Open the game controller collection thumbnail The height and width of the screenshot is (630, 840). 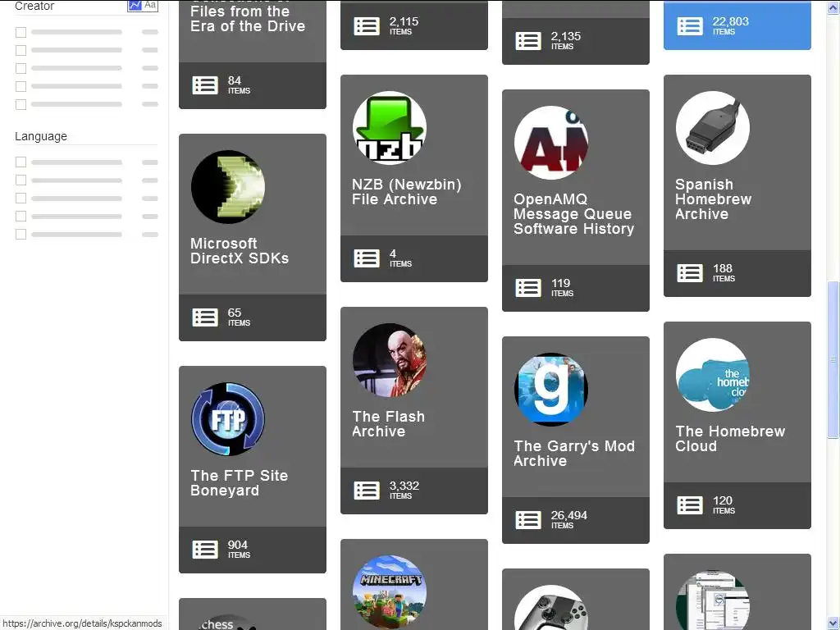[x=551, y=607]
